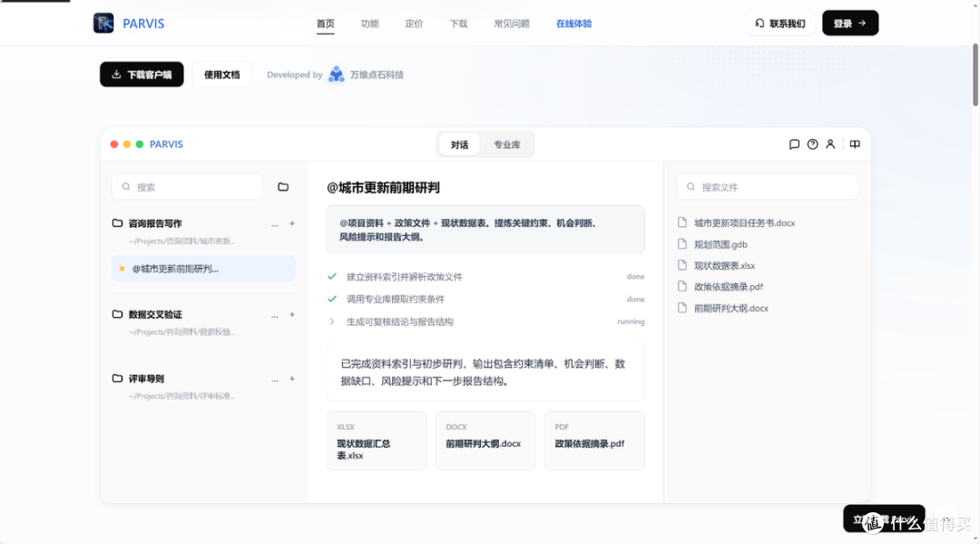Click the 搜索文件 field
The width and height of the screenshot is (980, 544).
768,187
